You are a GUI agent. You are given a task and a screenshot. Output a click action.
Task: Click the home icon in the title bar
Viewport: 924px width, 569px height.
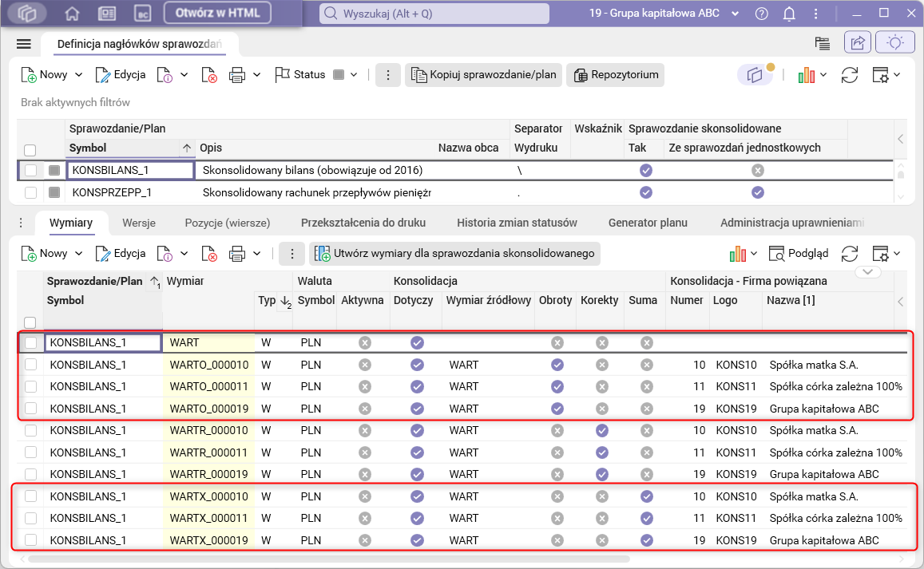tap(72, 13)
